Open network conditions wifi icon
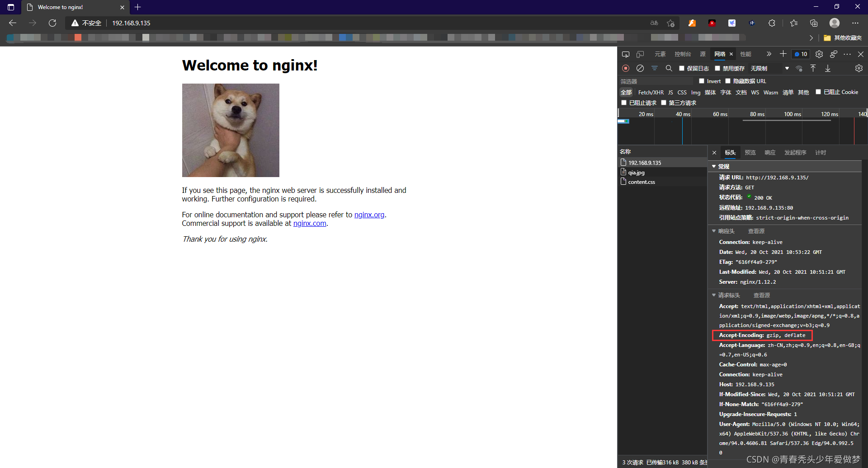The height and width of the screenshot is (468, 868). pos(799,68)
